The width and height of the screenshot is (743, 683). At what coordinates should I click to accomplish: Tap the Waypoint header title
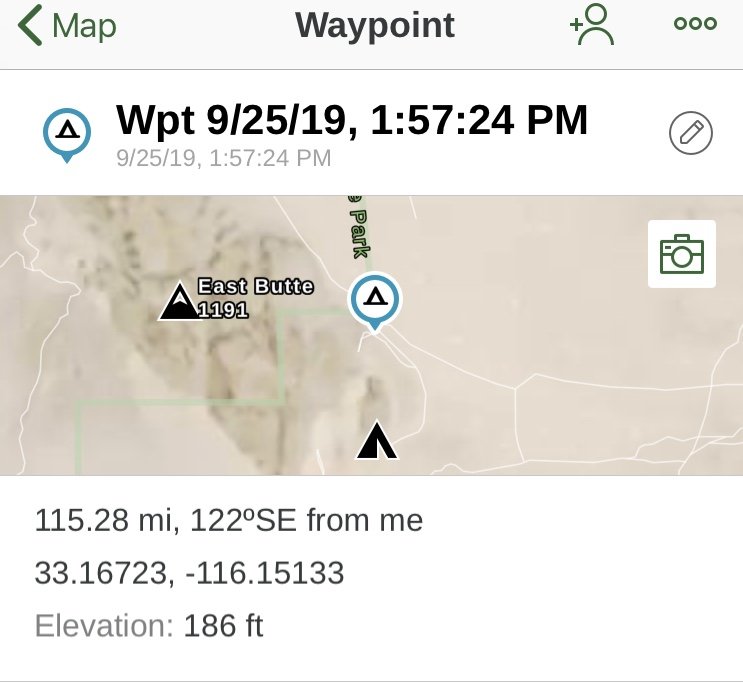(375, 25)
